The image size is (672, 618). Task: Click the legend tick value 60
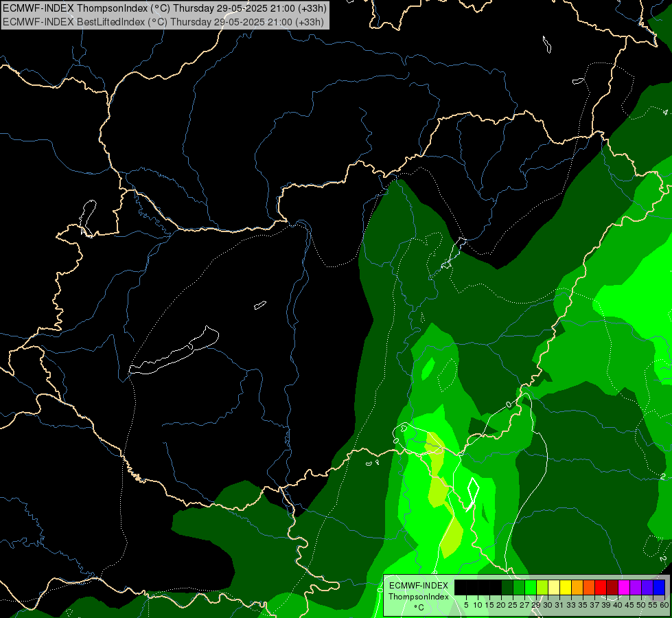664,605
